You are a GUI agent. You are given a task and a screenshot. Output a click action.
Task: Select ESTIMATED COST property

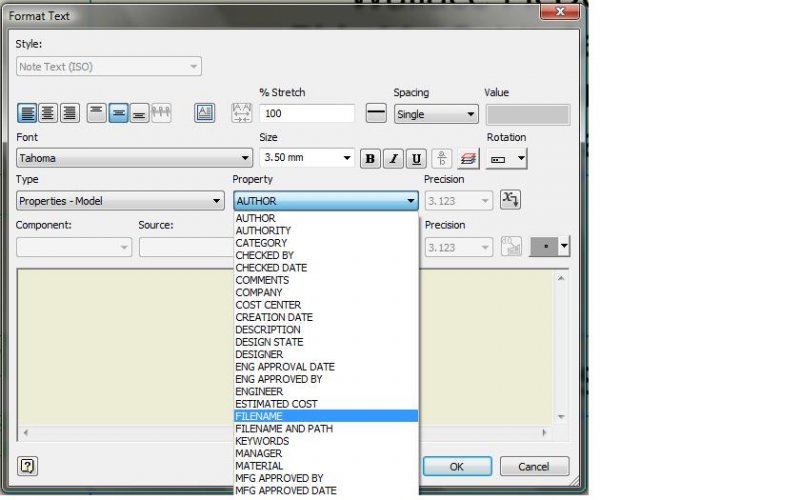[x=326, y=404]
